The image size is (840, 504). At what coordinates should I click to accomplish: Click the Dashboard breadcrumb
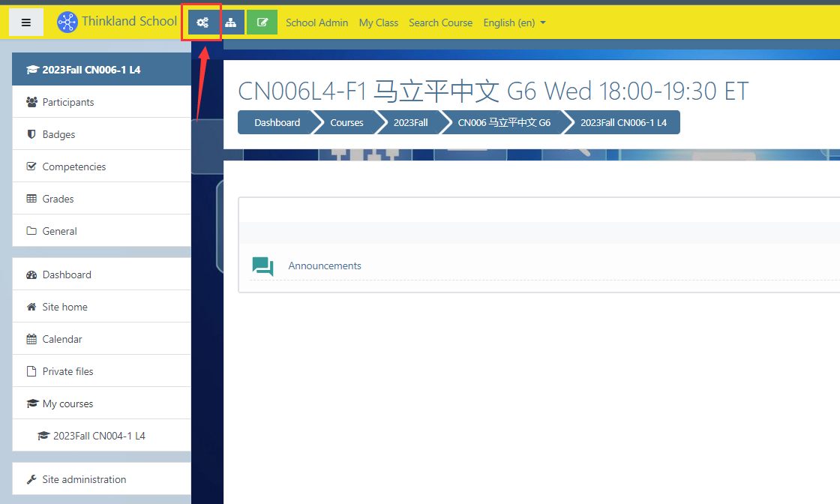tap(277, 122)
